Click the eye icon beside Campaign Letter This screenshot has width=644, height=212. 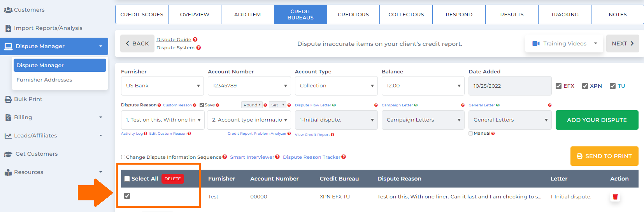[x=416, y=105]
